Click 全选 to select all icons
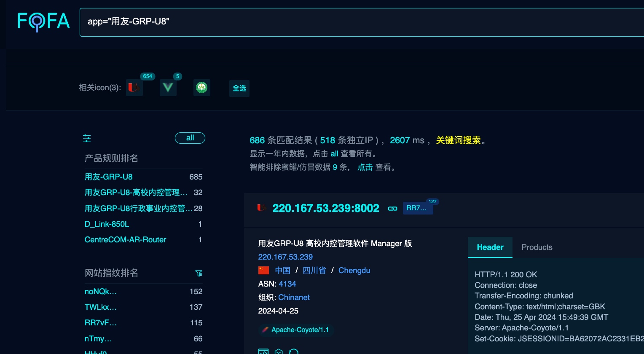 pos(239,88)
